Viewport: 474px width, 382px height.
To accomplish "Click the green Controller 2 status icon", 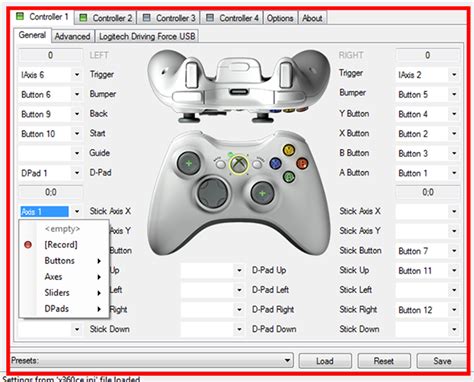I will coord(83,17).
